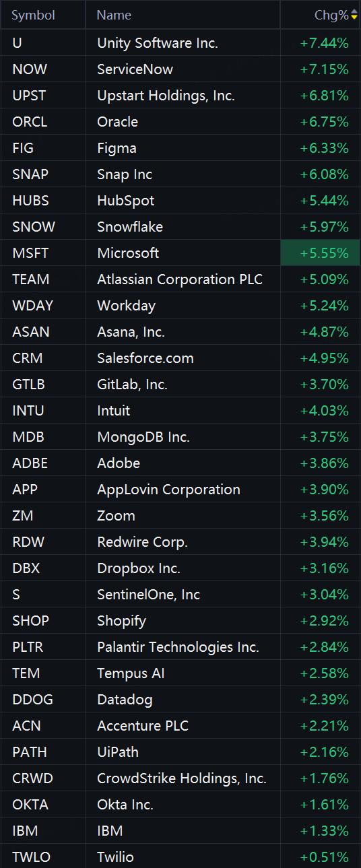This screenshot has width=361, height=868.
Task: Select the ADBE ticker symbol
Action: point(30,463)
